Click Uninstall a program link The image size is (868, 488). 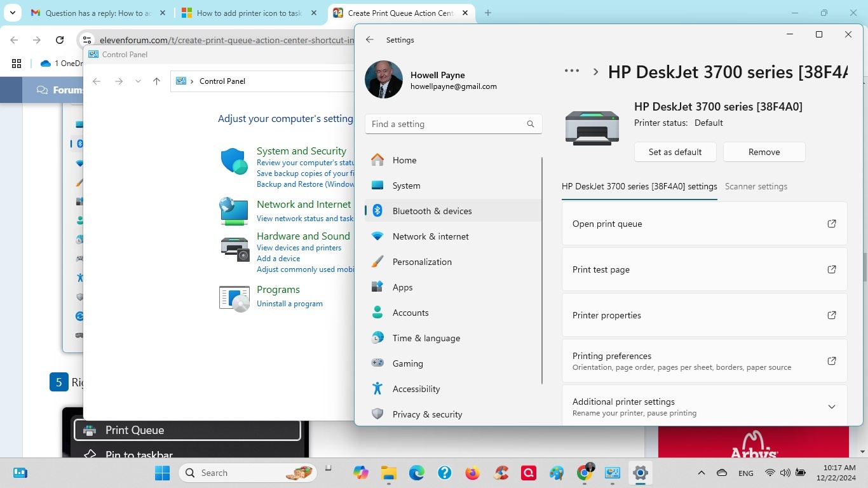point(290,304)
